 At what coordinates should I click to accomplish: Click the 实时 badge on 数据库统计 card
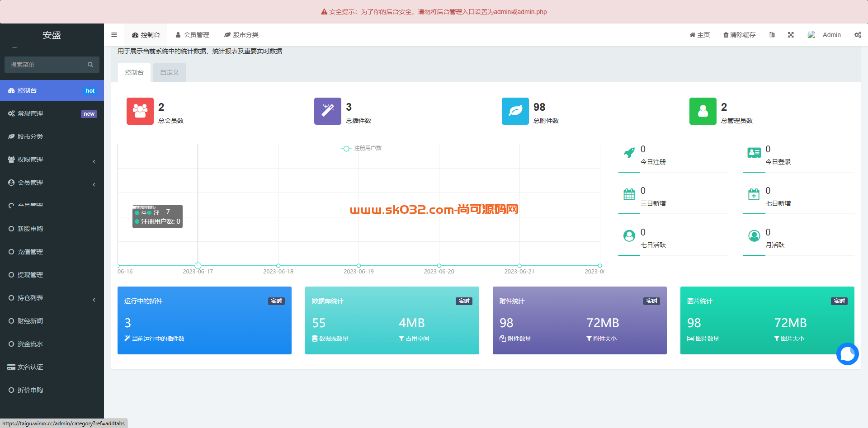click(x=464, y=301)
